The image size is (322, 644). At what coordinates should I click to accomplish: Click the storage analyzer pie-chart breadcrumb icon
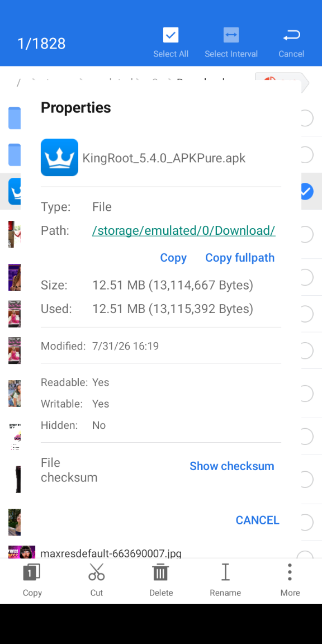269,80
